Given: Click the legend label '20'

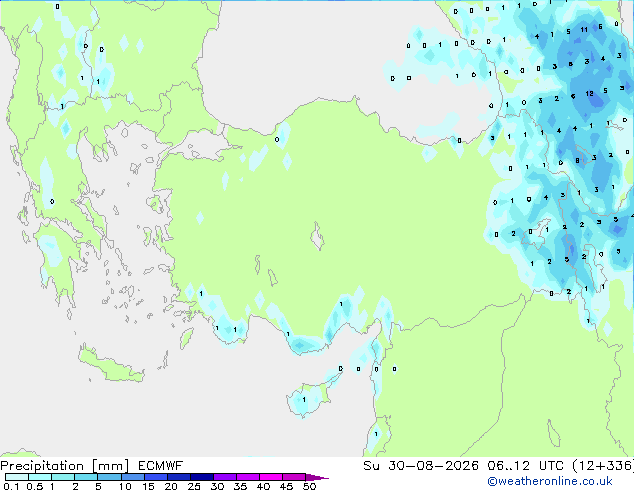Looking at the screenshot, I should 171,486.
